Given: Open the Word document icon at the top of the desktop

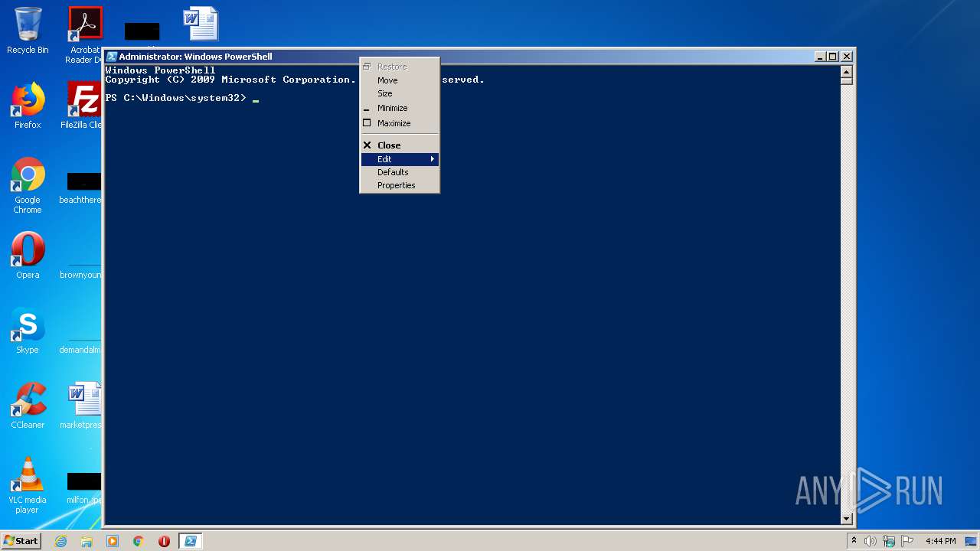Looking at the screenshot, I should pyautogui.click(x=201, y=24).
